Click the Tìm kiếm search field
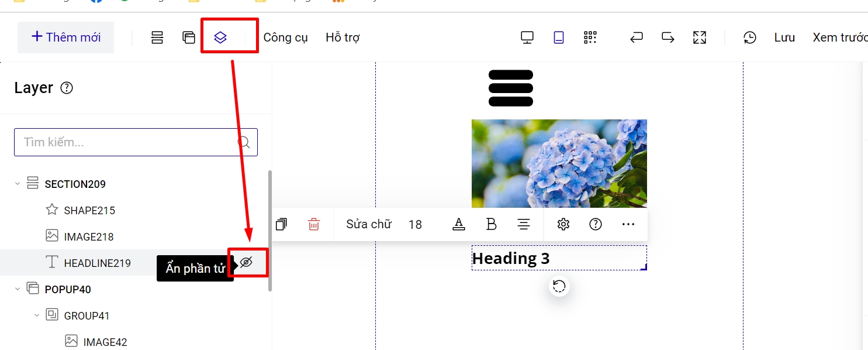This screenshot has width=868, height=350. pyautogui.click(x=129, y=142)
